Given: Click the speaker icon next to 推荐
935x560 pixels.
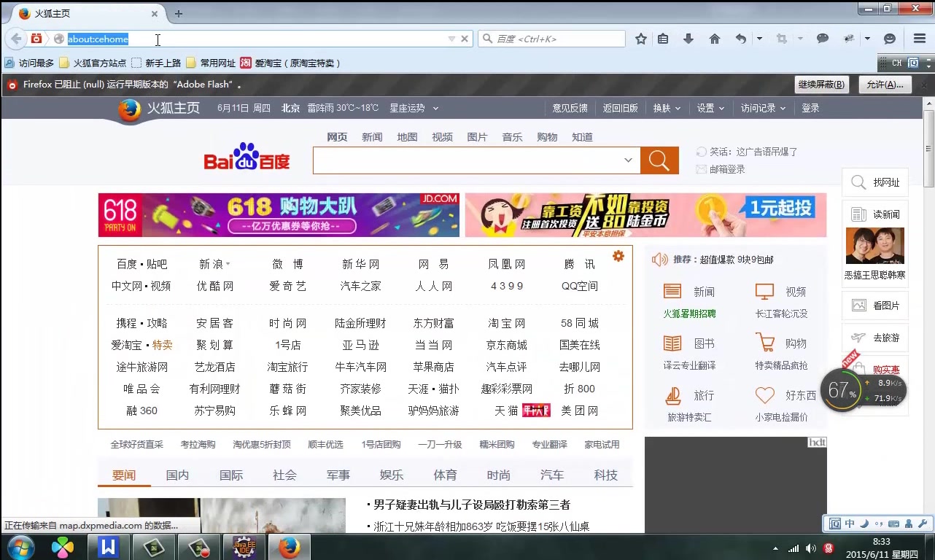Looking at the screenshot, I should 659,260.
